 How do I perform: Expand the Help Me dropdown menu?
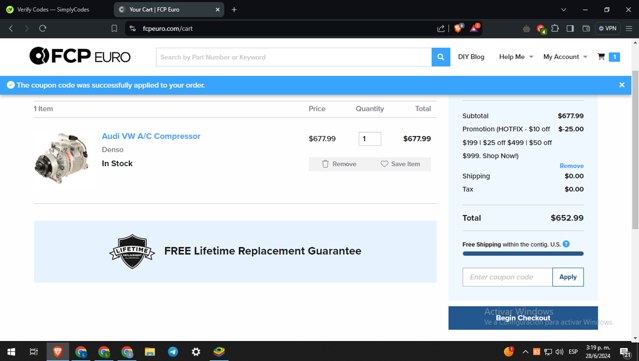[x=516, y=57]
